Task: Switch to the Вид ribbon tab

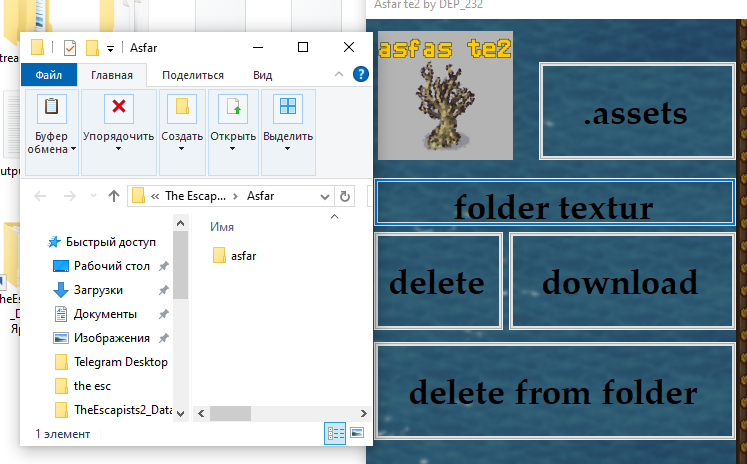Action: tap(262, 75)
